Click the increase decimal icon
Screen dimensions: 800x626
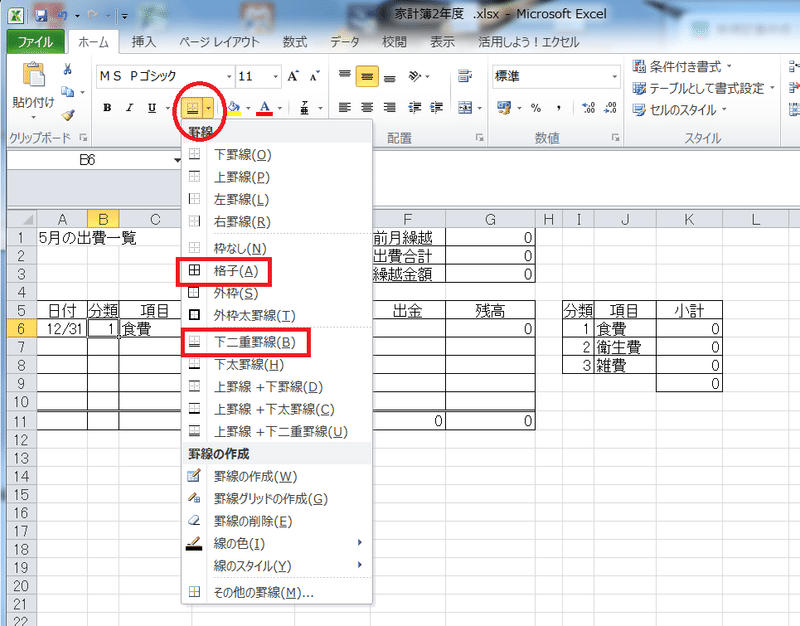(x=588, y=108)
